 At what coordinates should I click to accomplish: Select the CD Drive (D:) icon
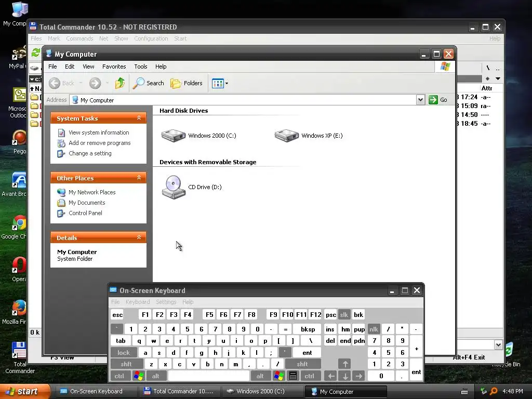(x=174, y=187)
